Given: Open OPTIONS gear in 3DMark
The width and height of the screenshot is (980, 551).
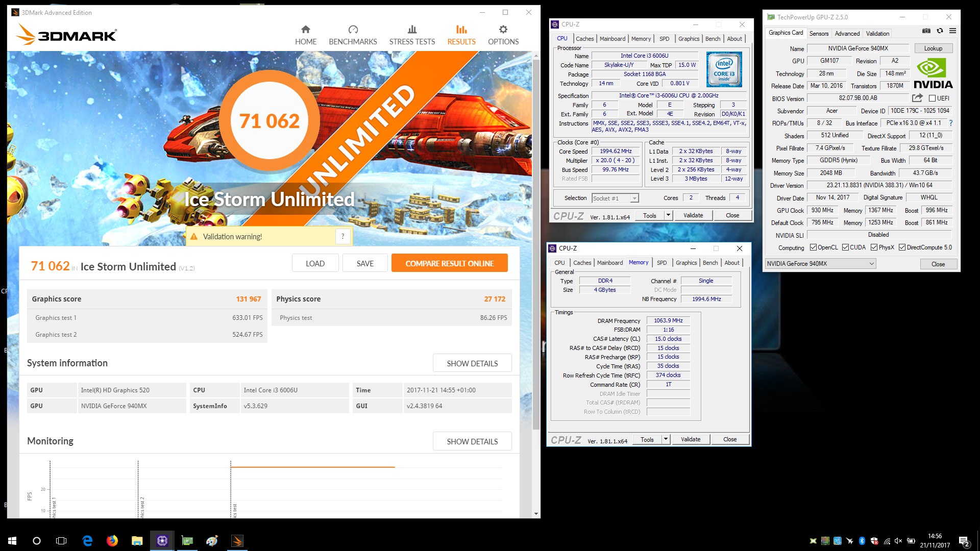Looking at the screenshot, I should [503, 35].
